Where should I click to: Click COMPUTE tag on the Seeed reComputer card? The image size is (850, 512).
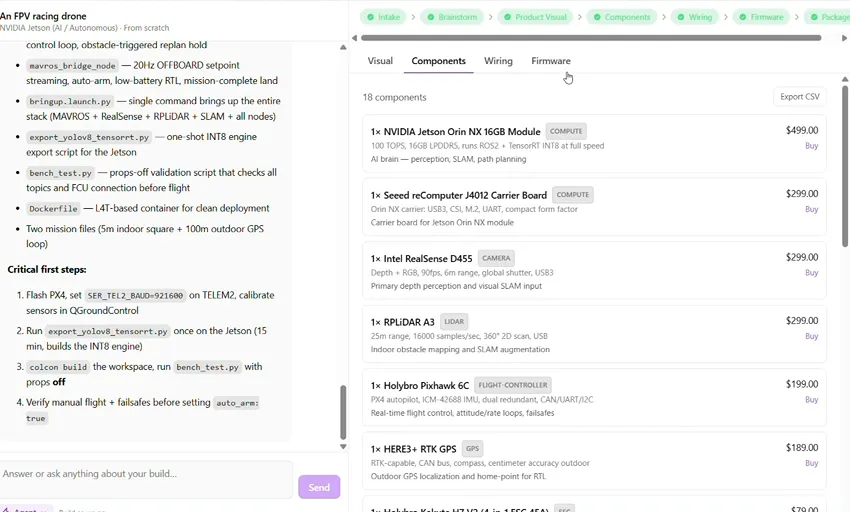[x=572, y=195]
